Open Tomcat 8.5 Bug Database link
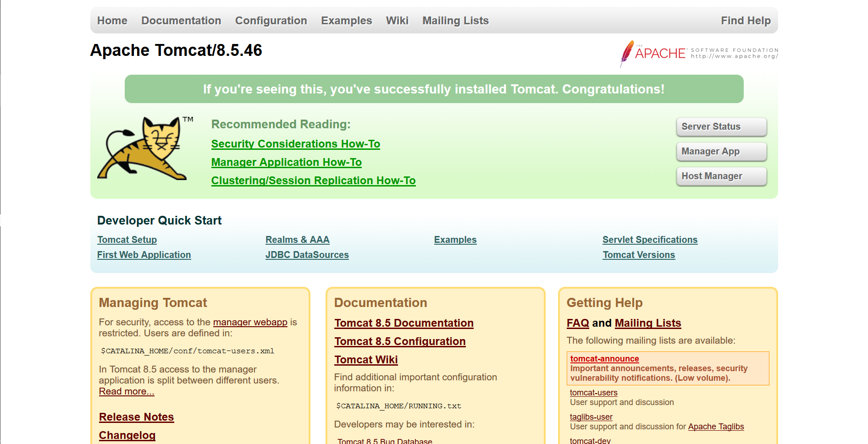Image resolution: width=868 pixels, height=444 pixels. (385, 441)
